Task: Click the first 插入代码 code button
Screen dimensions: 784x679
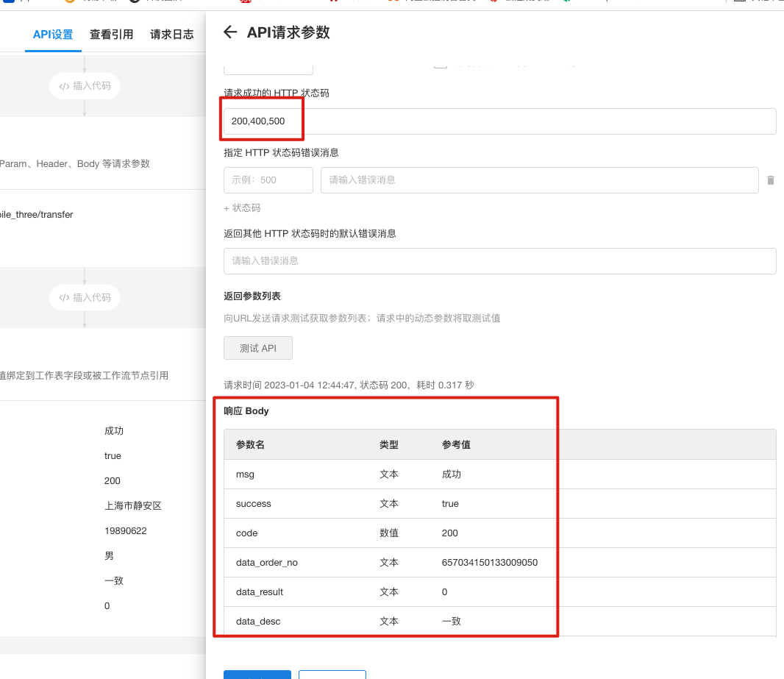Action: pyautogui.click(x=85, y=86)
